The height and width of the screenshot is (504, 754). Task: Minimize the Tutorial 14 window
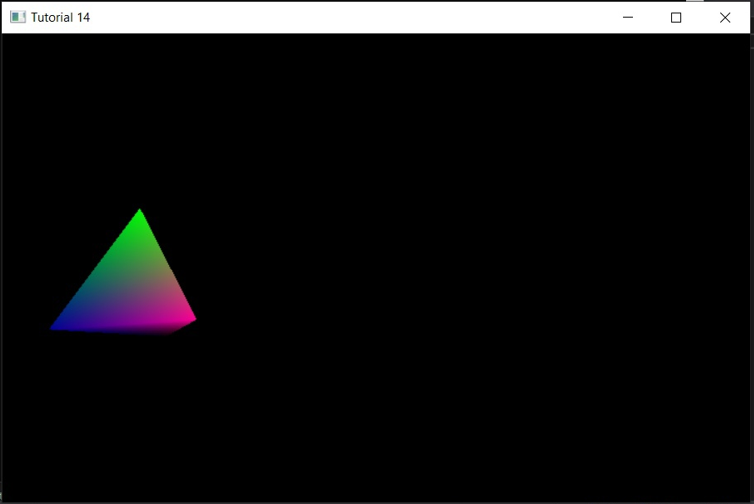click(x=628, y=17)
